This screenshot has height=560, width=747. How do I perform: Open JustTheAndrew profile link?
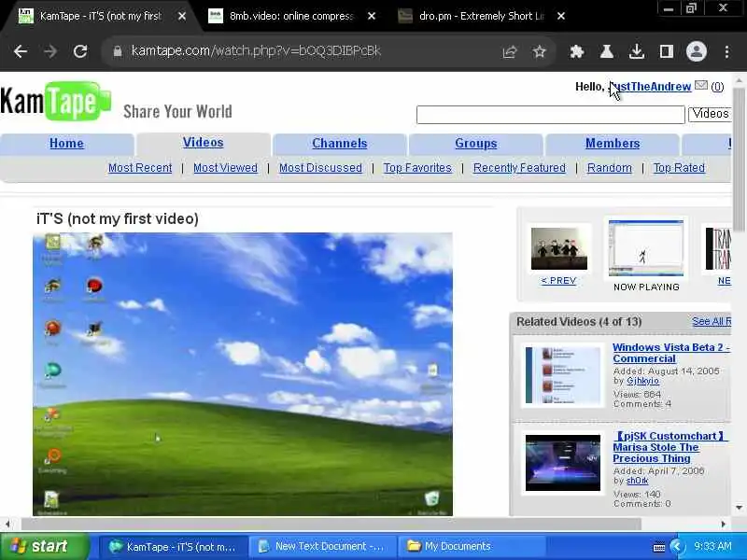[650, 87]
